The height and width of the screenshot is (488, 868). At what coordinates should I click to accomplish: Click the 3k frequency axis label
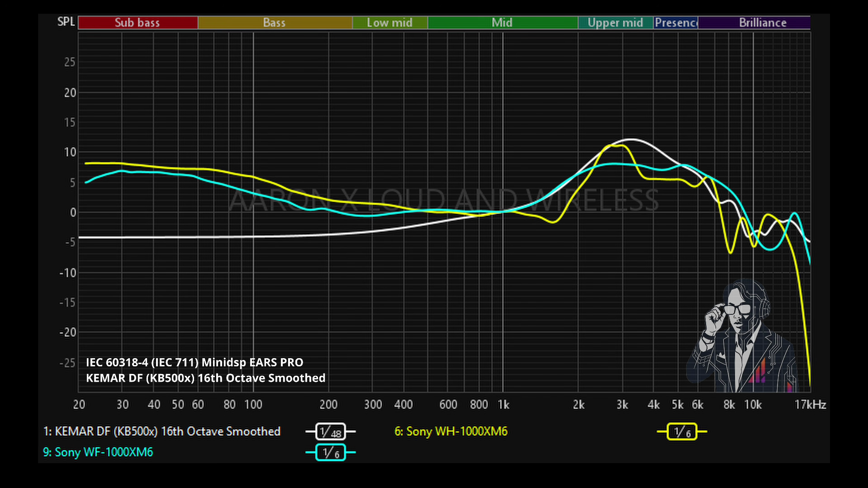point(622,404)
